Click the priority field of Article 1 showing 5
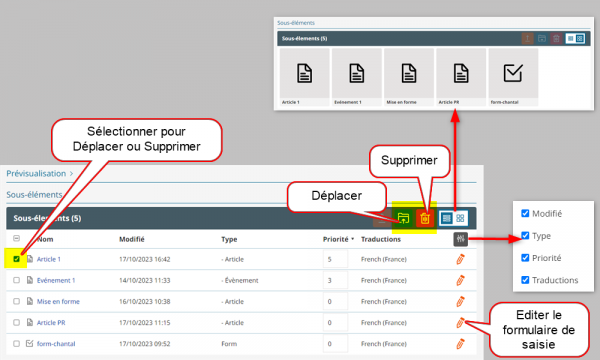600x360 pixels. 335,259
